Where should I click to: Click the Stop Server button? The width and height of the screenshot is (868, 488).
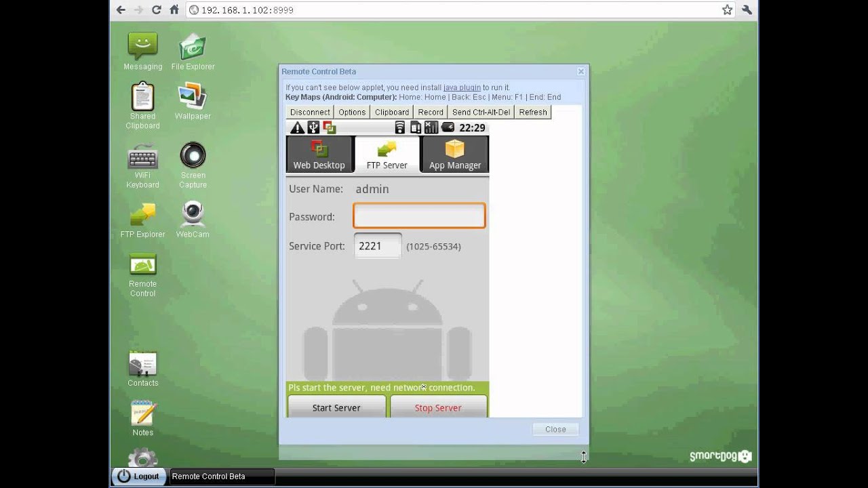pos(438,407)
